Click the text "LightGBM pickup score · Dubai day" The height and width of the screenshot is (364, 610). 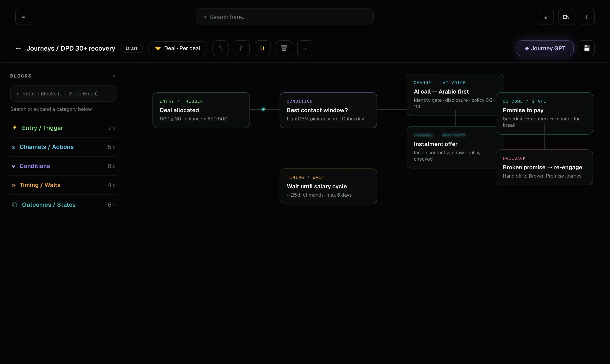tap(325, 119)
